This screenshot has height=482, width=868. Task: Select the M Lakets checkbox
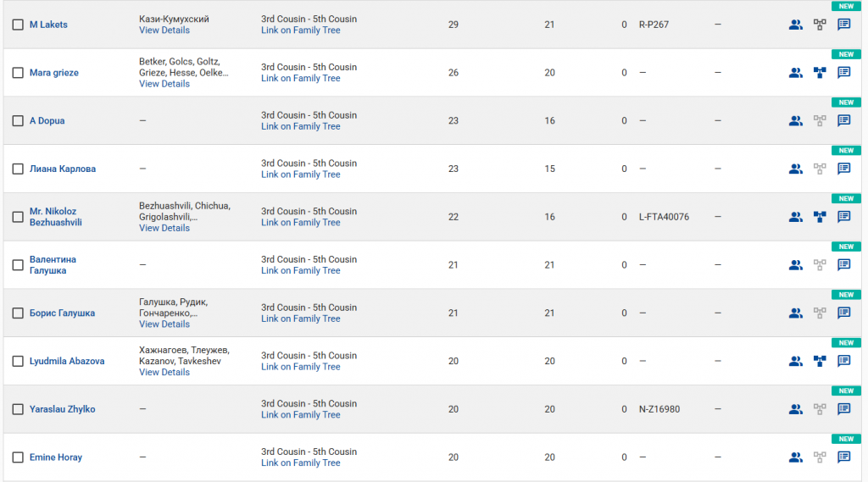(x=18, y=25)
